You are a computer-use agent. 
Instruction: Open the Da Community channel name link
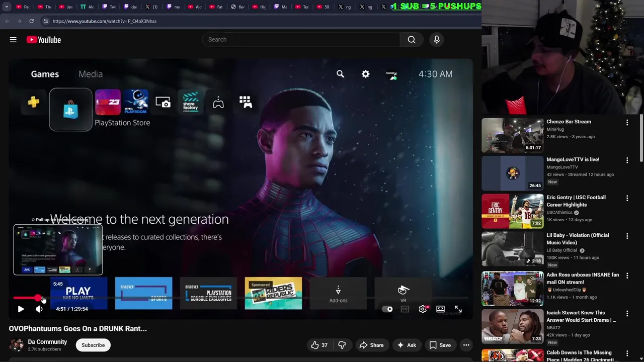coord(47,342)
